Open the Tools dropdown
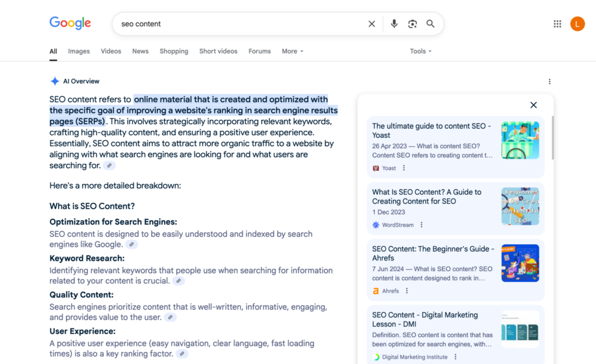596x364 pixels. [x=420, y=51]
